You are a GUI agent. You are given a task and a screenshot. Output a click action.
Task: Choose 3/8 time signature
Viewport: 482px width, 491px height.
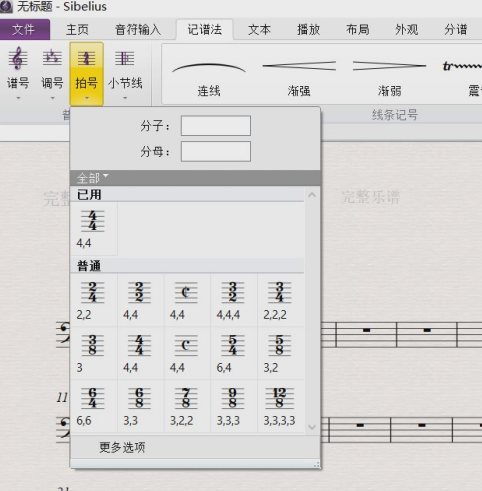[x=94, y=353]
